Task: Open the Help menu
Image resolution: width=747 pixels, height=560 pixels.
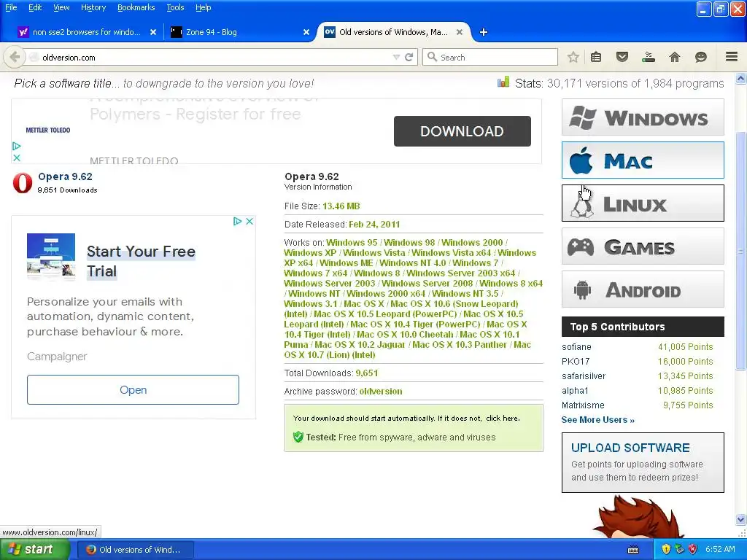Action: (x=204, y=7)
